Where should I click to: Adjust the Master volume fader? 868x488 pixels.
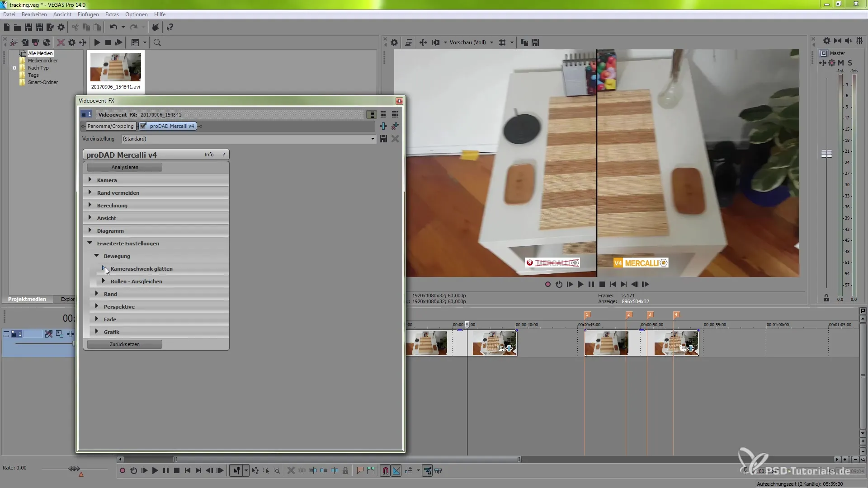click(826, 154)
